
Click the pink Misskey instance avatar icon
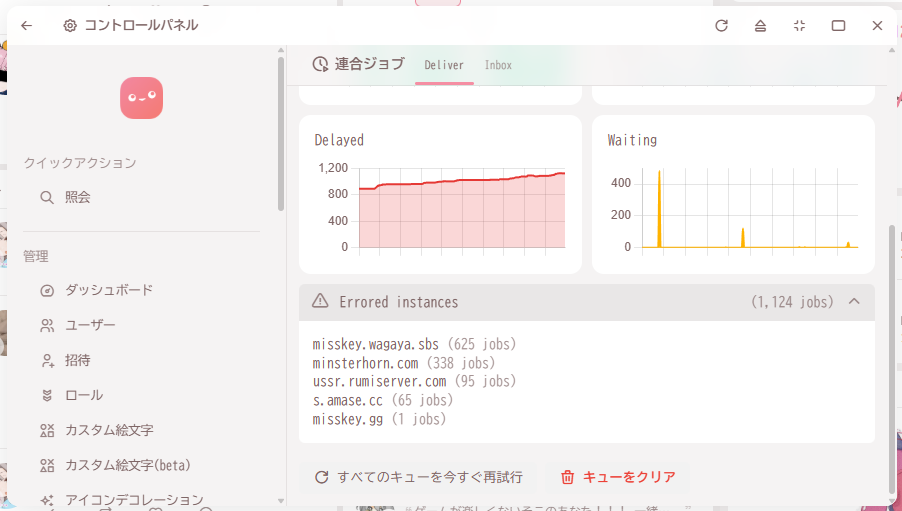141,98
